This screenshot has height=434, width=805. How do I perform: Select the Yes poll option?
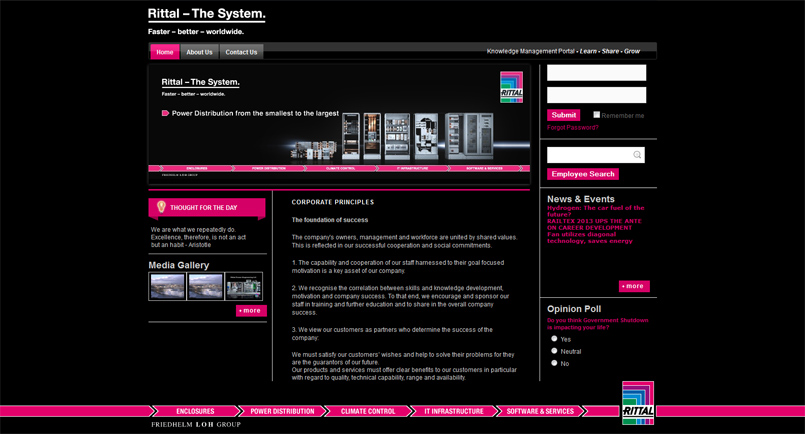(554, 338)
